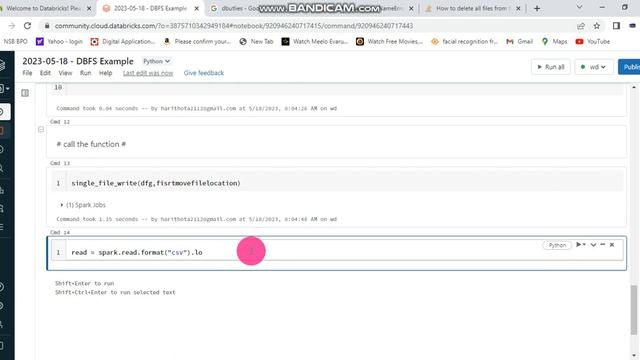
Task: Minimize cell Cmd 14 with the dash icon
Action: coord(602,244)
